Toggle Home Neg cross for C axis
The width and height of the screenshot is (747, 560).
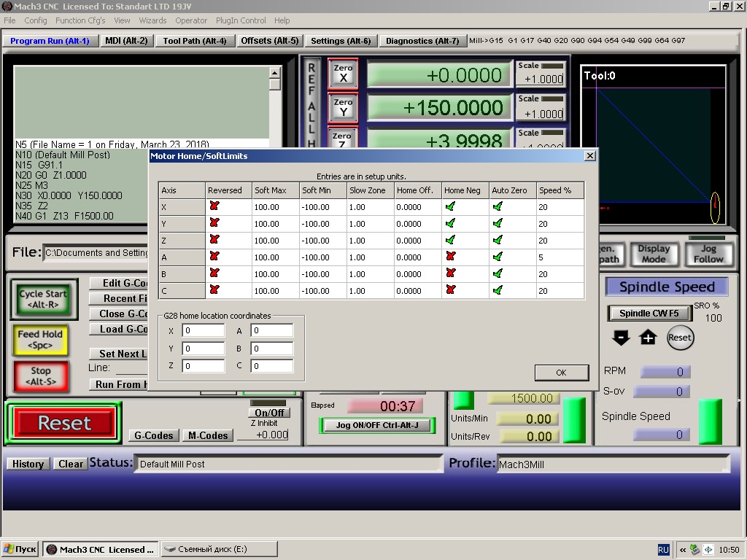pyautogui.click(x=451, y=289)
